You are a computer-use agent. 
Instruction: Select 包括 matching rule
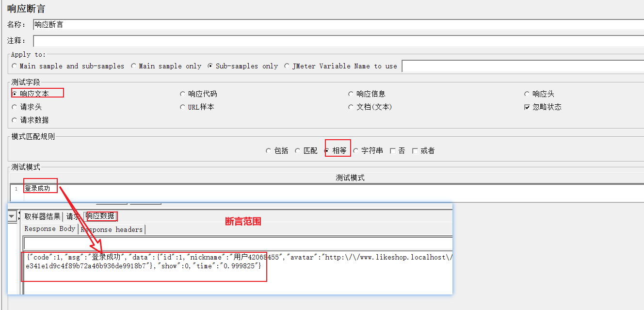(x=277, y=150)
